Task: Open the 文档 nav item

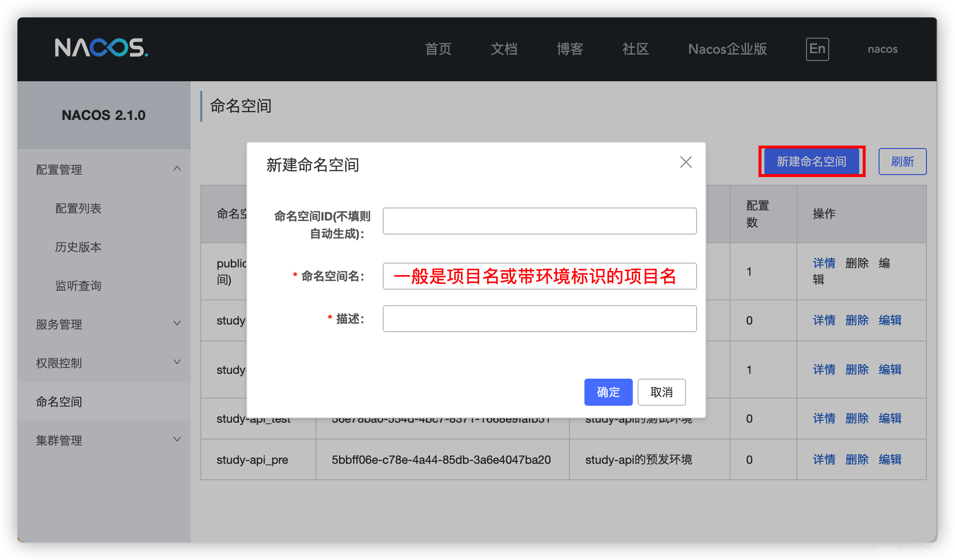Action: point(504,49)
